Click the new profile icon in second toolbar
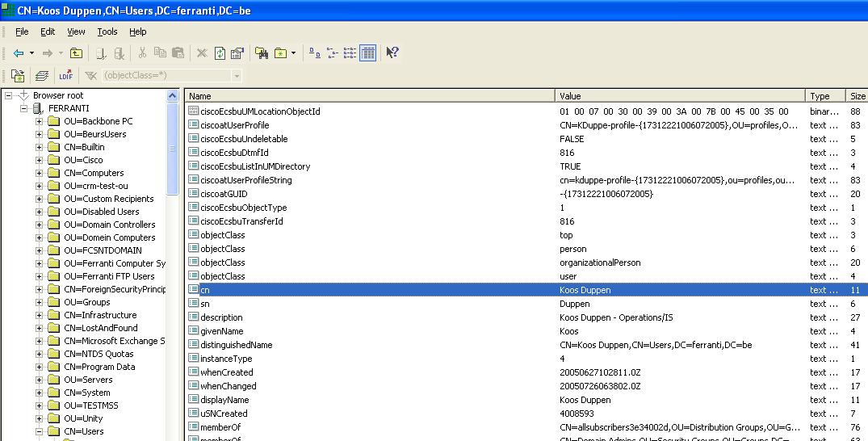This screenshot has height=441, width=868. (18, 75)
